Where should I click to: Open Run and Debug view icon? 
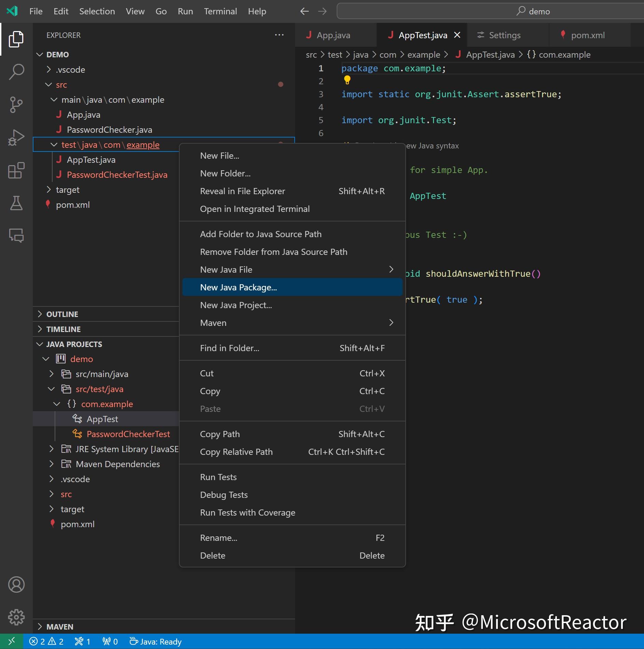(x=16, y=138)
